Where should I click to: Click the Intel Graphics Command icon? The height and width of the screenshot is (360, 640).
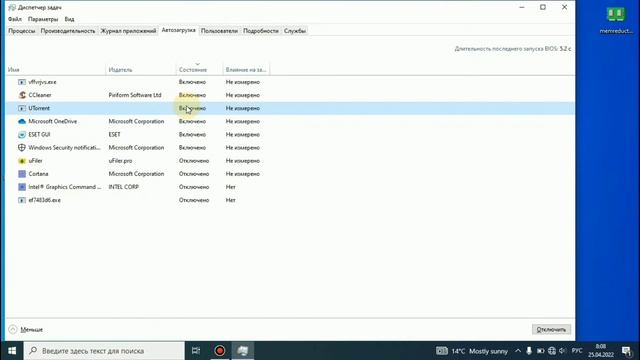coord(22,187)
